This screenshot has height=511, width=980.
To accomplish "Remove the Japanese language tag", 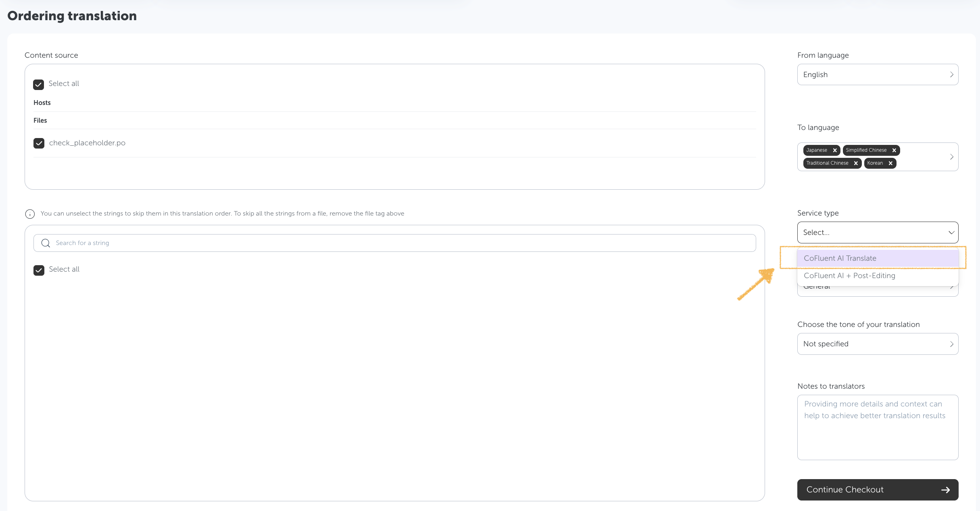I will pyautogui.click(x=835, y=150).
